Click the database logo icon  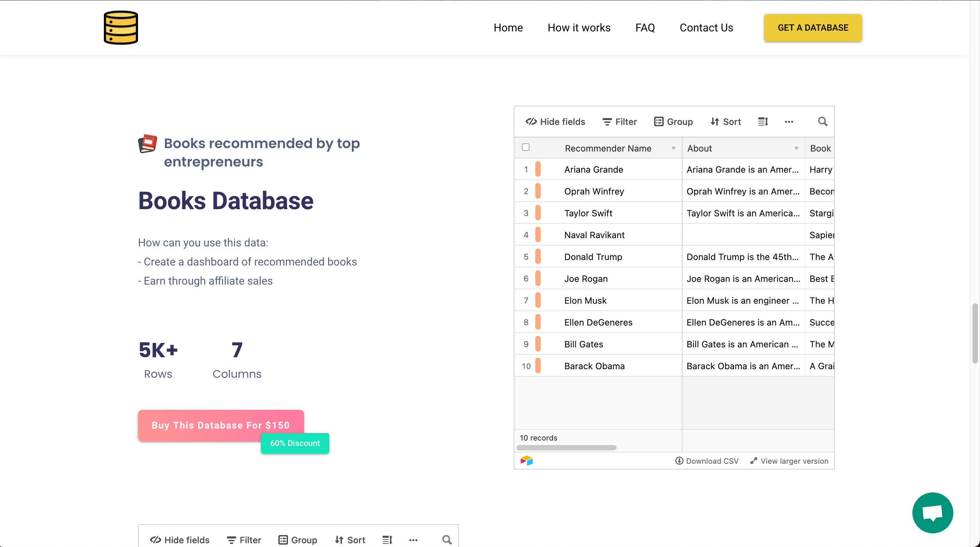click(121, 28)
